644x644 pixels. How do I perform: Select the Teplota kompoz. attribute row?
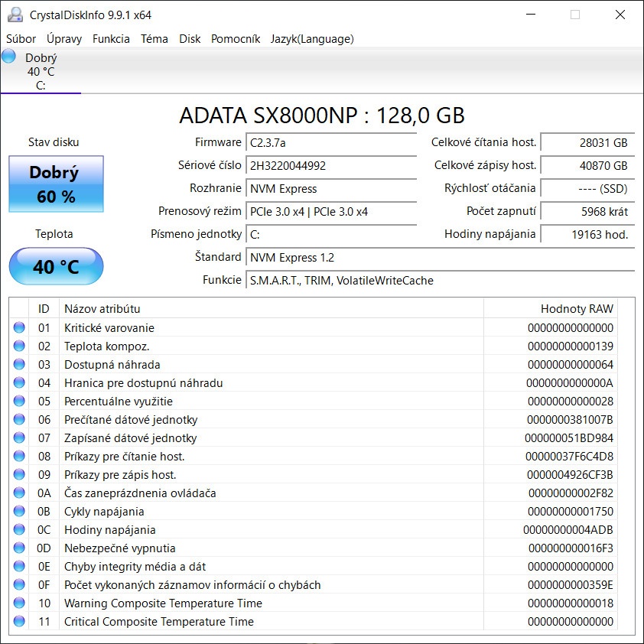click(x=314, y=346)
